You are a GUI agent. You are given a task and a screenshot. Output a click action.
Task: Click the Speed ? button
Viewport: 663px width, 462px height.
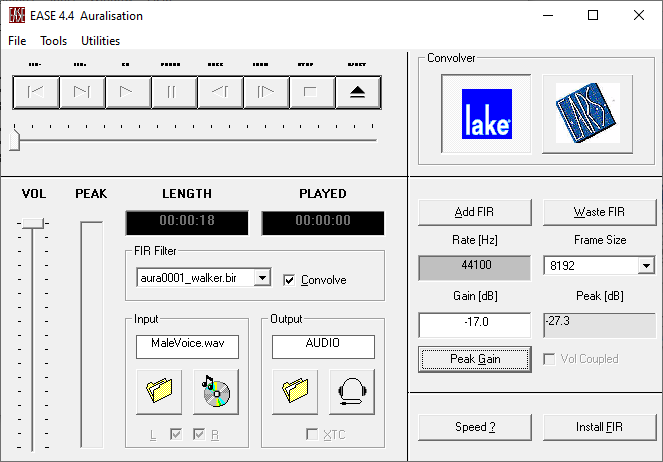[474, 427]
